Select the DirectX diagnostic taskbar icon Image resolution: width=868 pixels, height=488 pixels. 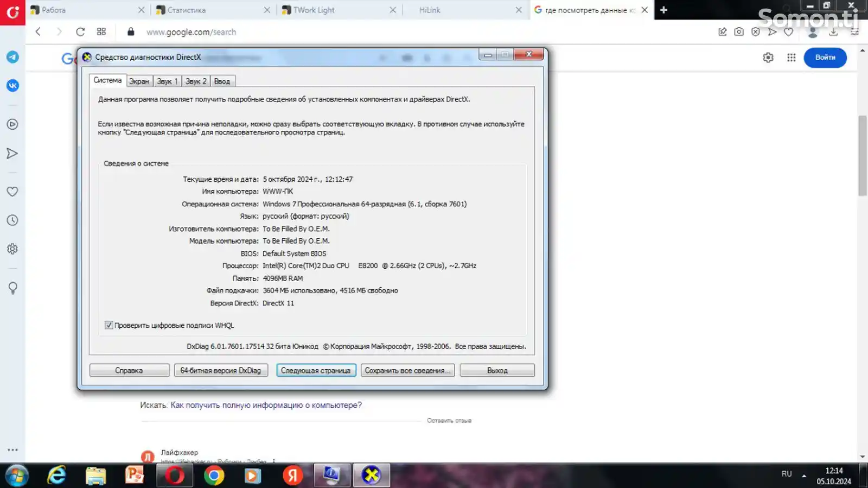click(x=371, y=476)
